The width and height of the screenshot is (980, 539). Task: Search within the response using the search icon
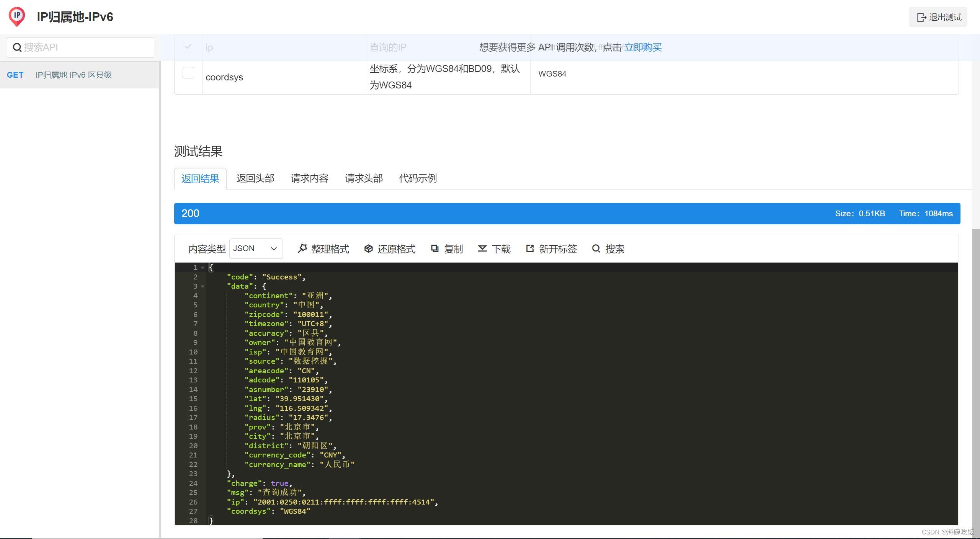coord(596,248)
